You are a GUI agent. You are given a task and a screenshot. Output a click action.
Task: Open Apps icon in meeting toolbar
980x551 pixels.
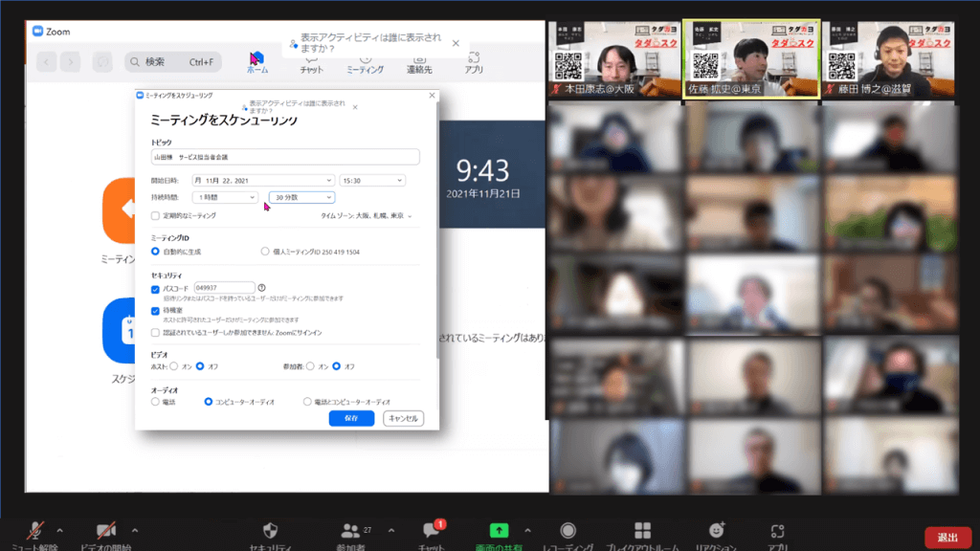pyautogui.click(x=777, y=531)
